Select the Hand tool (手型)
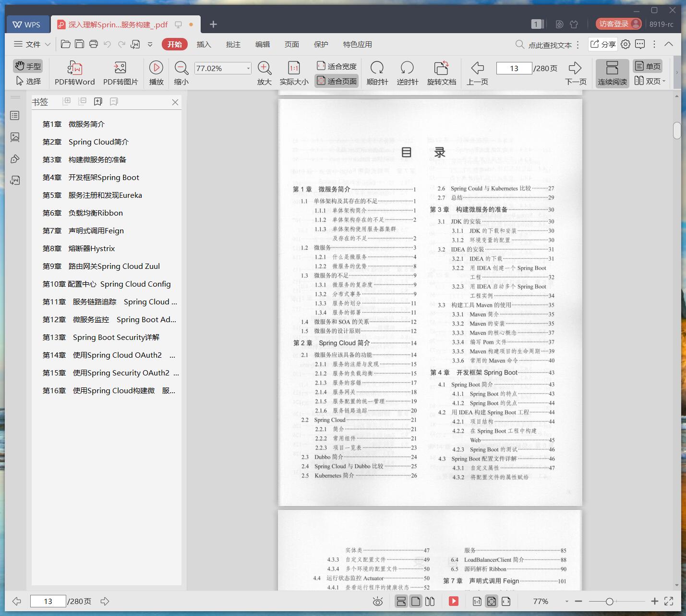Viewport: 686px width, 616px height. [27, 66]
